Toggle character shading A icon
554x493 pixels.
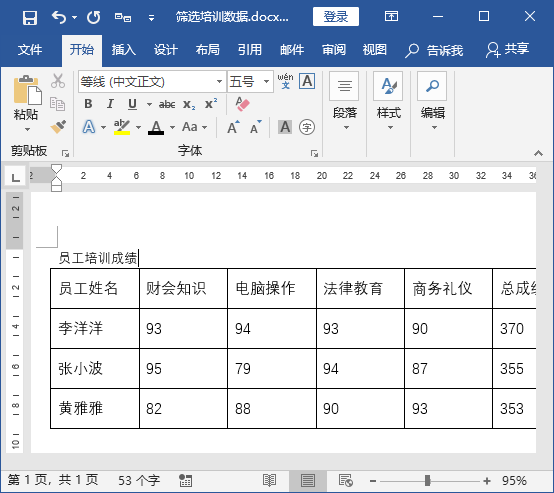[x=285, y=127]
